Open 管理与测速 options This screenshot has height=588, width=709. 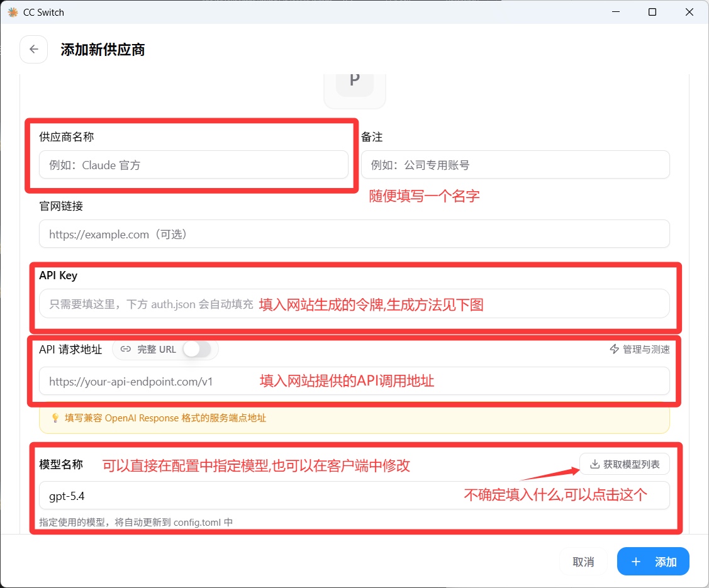pos(640,349)
